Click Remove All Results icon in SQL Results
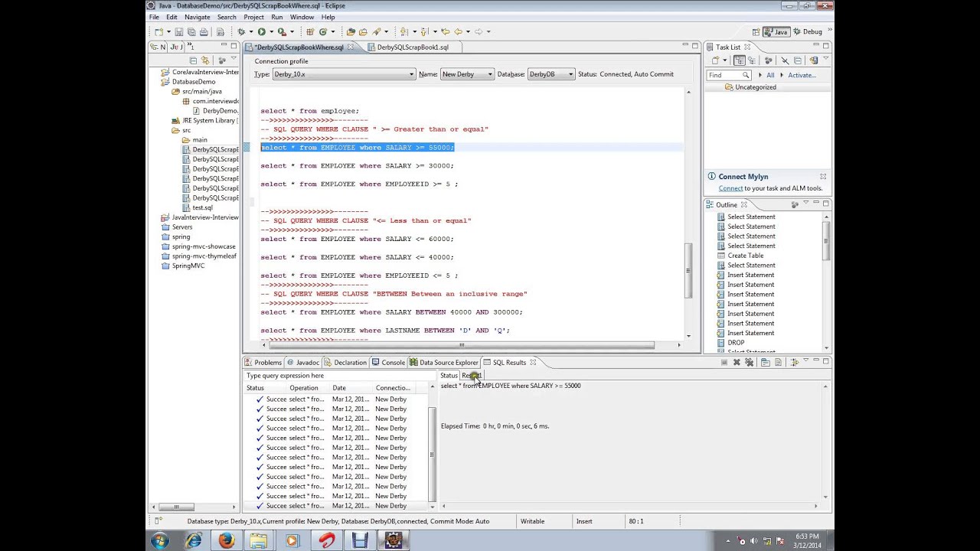Screen dimensions: 980x551 click(x=749, y=362)
